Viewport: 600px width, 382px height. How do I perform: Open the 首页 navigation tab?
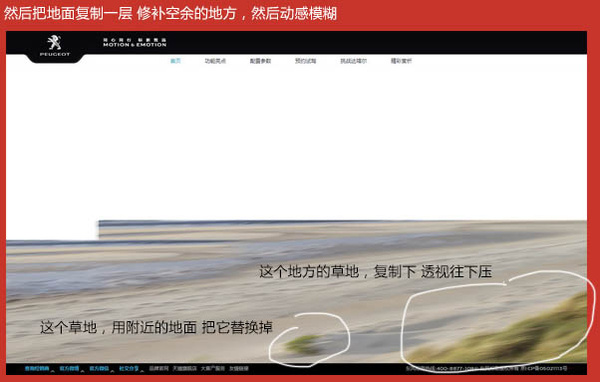coord(176,61)
